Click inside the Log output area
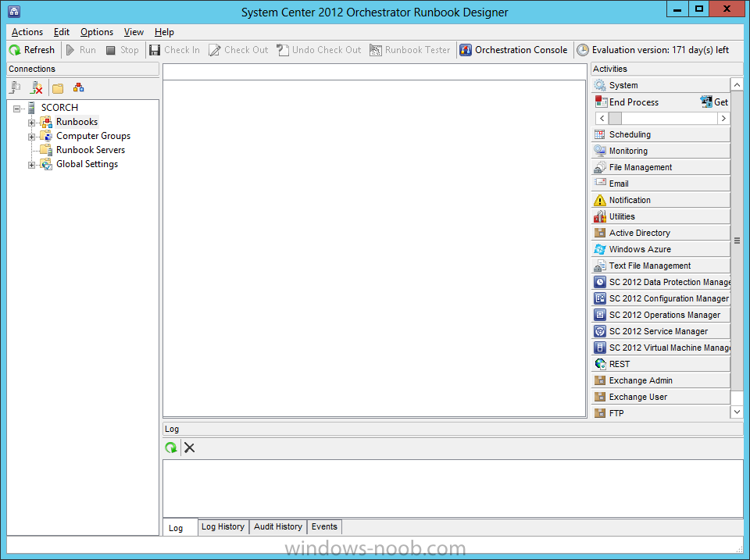The image size is (750, 560). (452, 488)
